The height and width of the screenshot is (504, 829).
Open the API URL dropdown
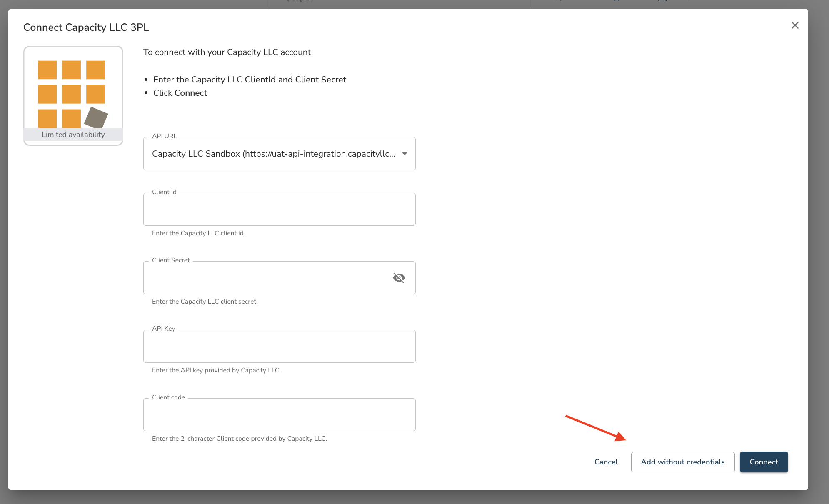[x=279, y=154]
